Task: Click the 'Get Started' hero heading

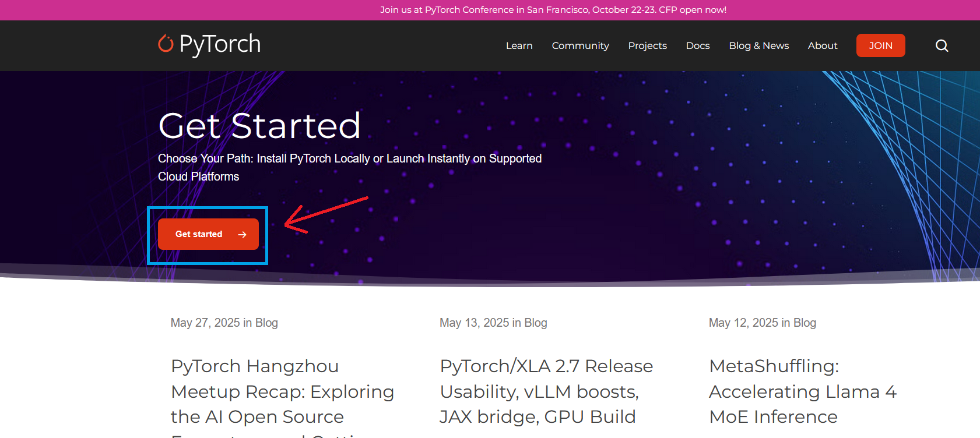Action: pos(259,125)
